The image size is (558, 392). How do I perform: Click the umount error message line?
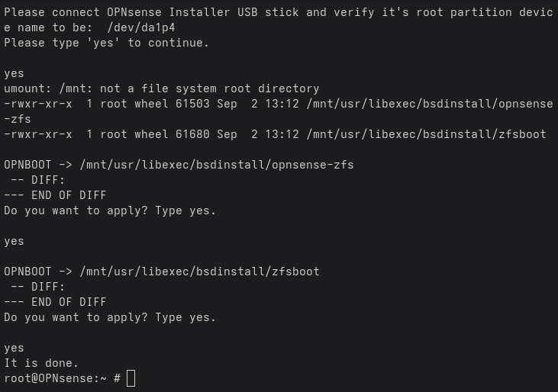(x=162, y=88)
